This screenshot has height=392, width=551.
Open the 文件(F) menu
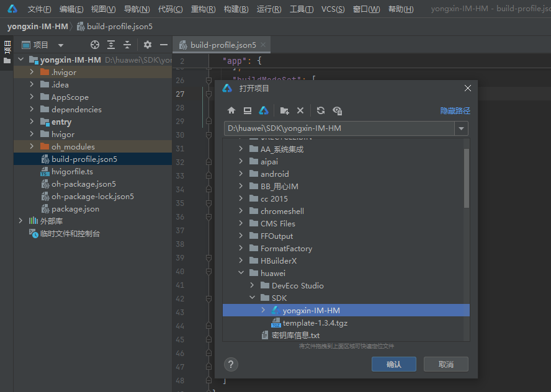[x=39, y=9]
